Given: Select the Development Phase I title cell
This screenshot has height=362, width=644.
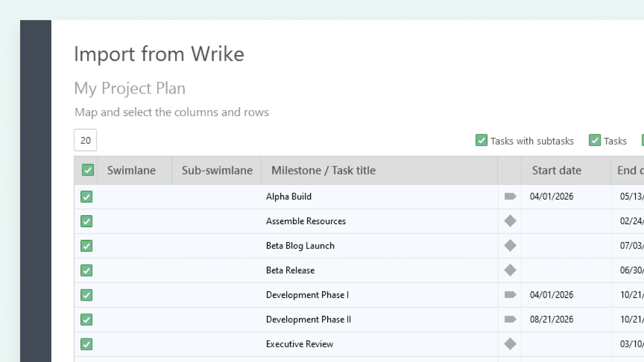Looking at the screenshot, I should pos(379,295).
